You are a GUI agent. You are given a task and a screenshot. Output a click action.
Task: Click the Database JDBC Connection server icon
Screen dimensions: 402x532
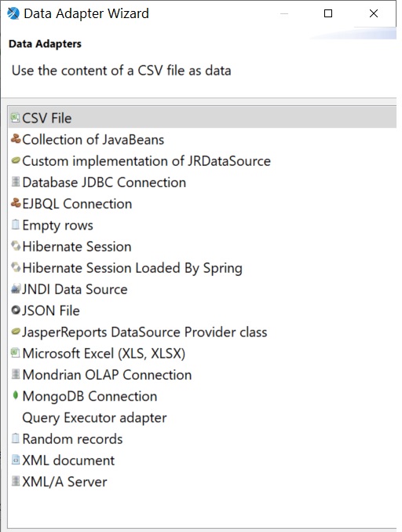(x=15, y=182)
